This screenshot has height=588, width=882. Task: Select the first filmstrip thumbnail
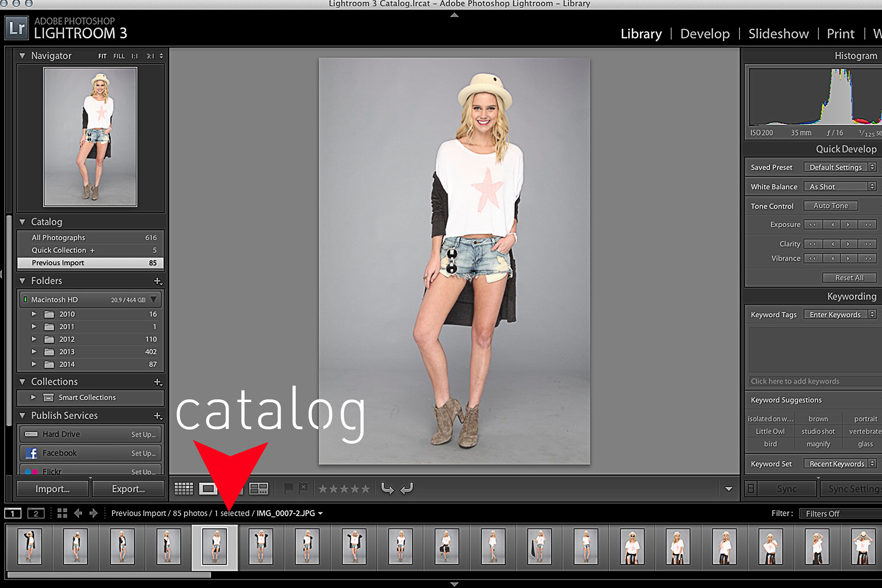(x=30, y=546)
